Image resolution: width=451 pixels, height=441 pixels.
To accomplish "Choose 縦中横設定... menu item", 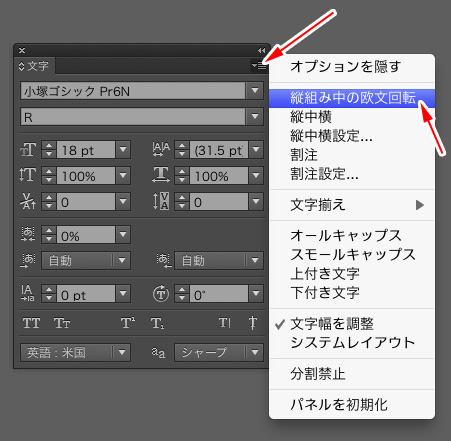I will coord(352,136).
